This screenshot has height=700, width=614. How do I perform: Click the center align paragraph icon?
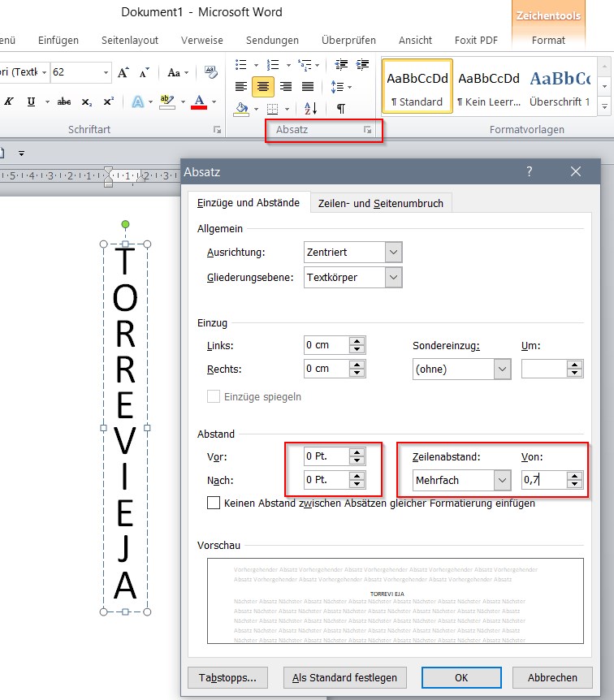263,86
